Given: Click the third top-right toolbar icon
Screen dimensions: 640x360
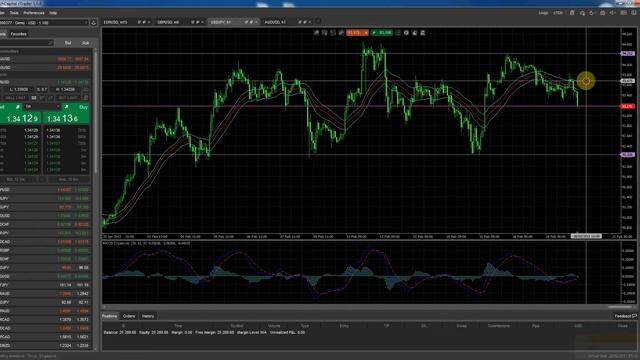Looking at the screenshot, I should tap(592, 13).
